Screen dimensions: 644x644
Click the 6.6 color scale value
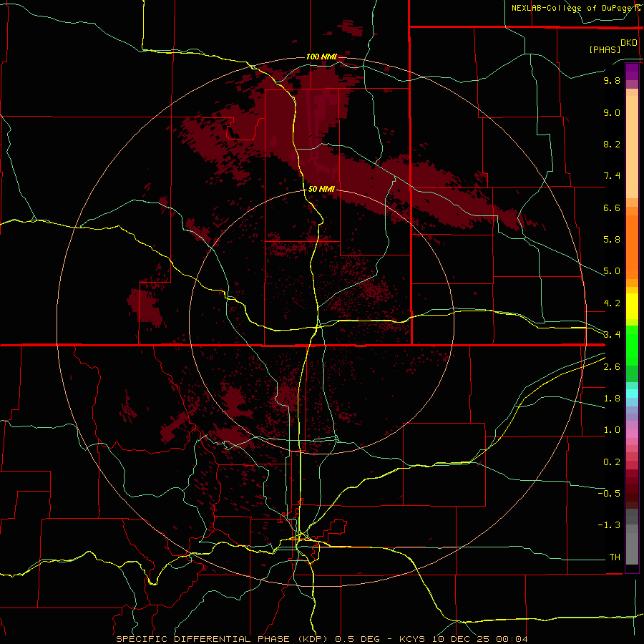pyautogui.click(x=612, y=208)
